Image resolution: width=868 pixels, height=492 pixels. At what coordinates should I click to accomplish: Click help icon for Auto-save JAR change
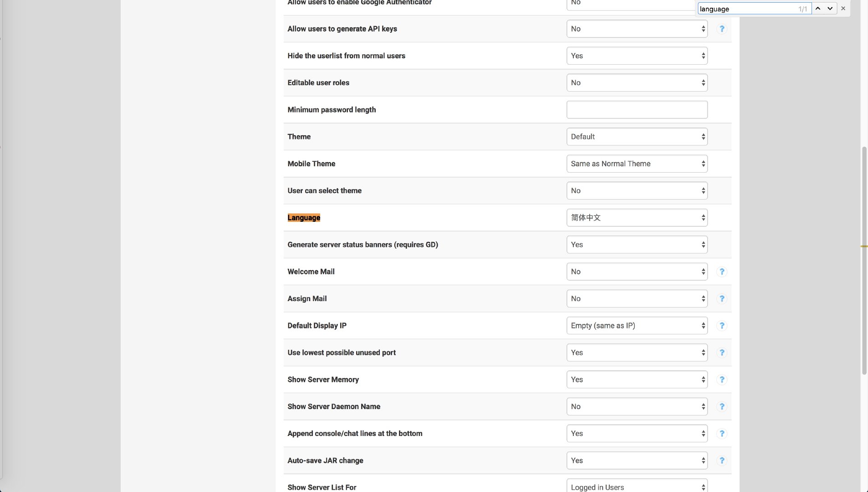(x=722, y=461)
